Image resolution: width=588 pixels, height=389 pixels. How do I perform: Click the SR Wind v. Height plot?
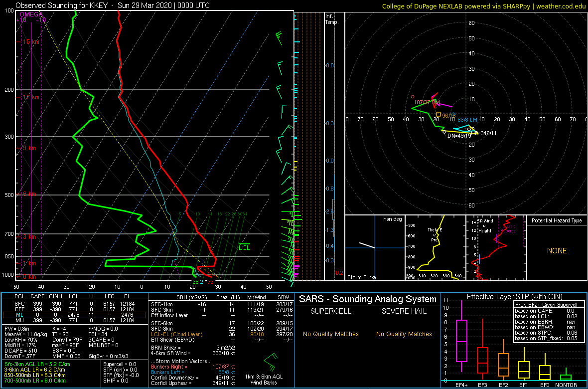coord(495,248)
